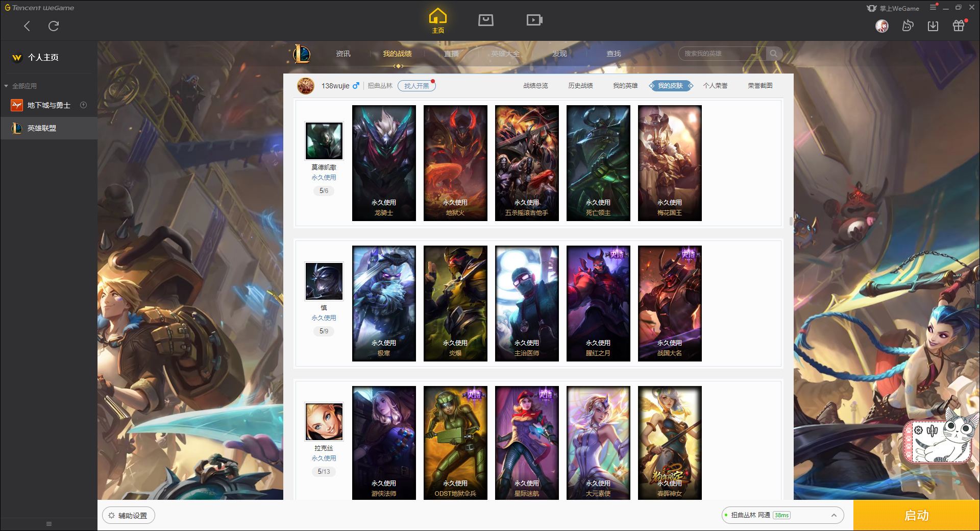980x531 pixels.
Task: Click the 5/13 skin count for 拉克丝
Action: coord(324,471)
